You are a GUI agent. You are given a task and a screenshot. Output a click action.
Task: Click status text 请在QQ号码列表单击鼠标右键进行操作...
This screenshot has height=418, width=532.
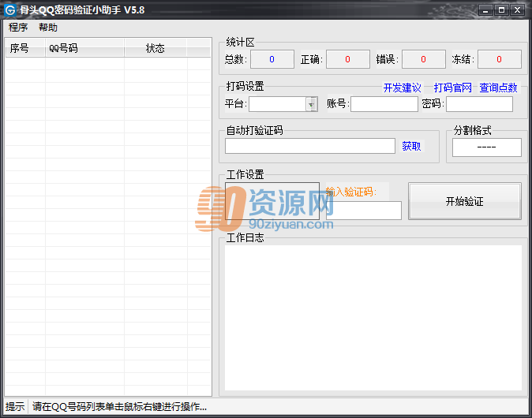119,406
